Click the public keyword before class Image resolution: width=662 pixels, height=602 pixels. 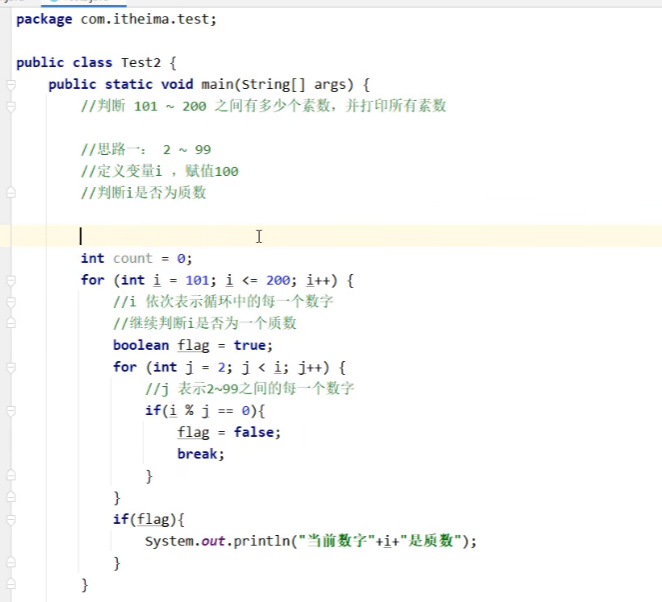pyautogui.click(x=40, y=62)
